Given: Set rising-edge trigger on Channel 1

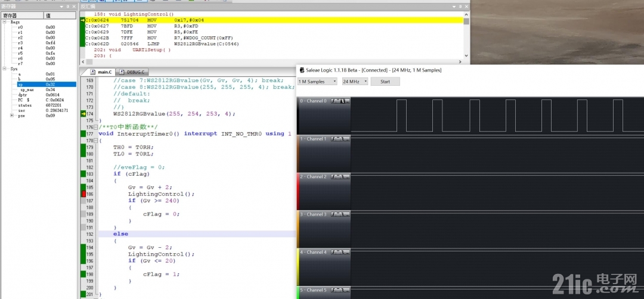Looking at the screenshot, I should pyautogui.click(x=333, y=139).
